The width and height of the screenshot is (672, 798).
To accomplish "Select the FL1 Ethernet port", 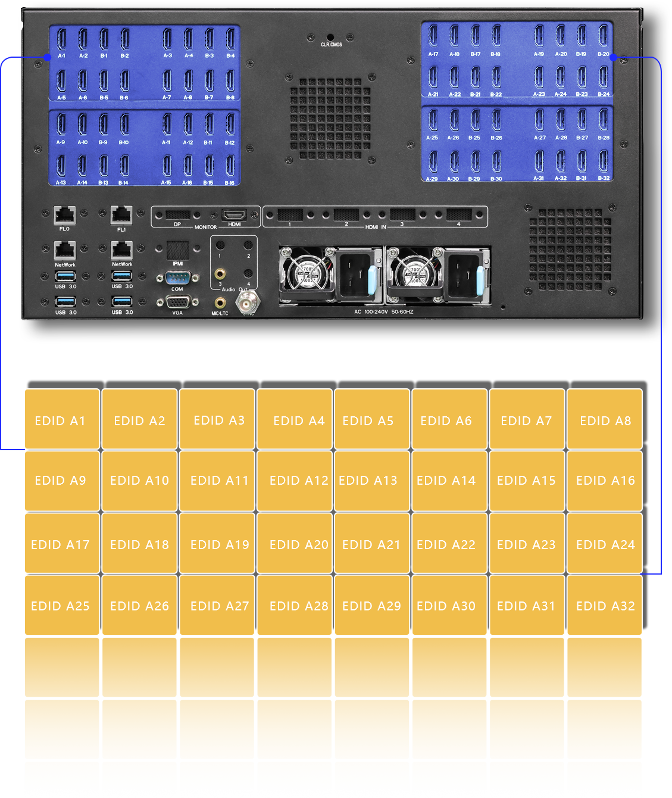I will (x=121, y=215).
